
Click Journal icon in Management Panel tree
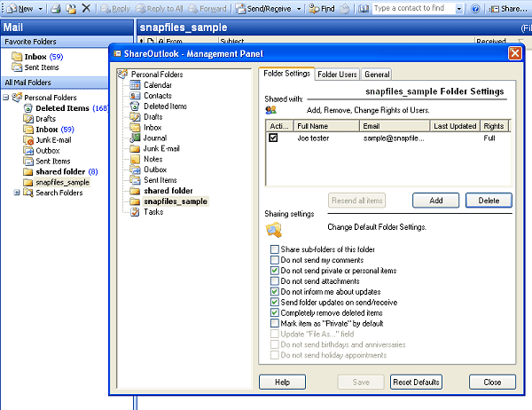click(135, 138)
